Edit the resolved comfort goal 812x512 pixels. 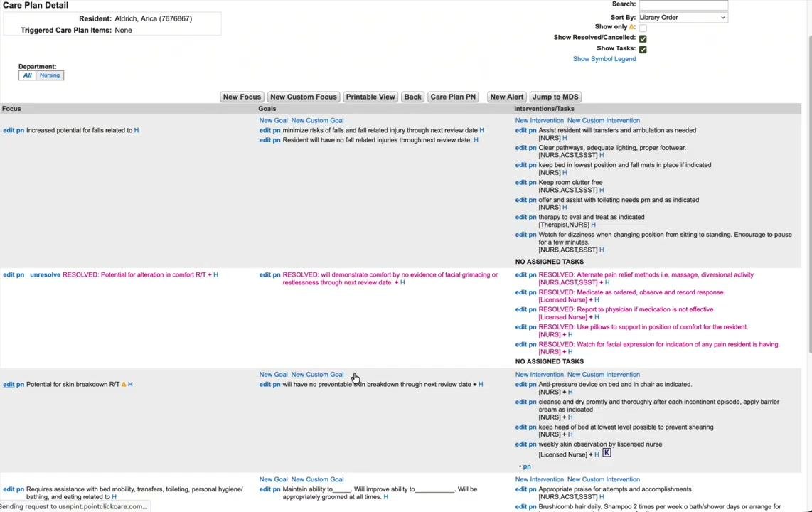(265, 275)
